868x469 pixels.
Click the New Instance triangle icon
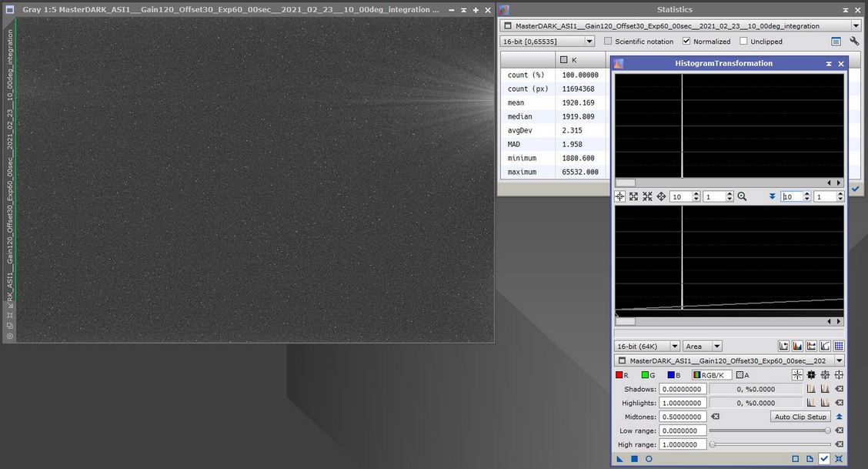click(x=620, y=459)
